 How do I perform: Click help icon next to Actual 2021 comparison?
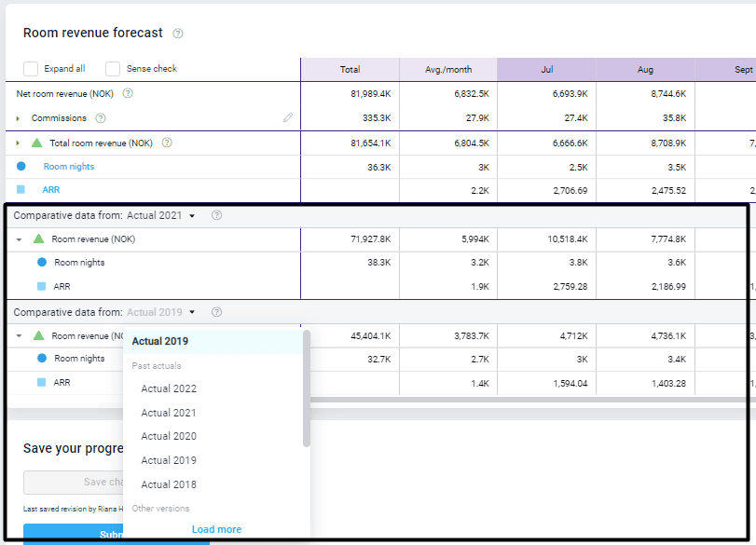point(216,215)
